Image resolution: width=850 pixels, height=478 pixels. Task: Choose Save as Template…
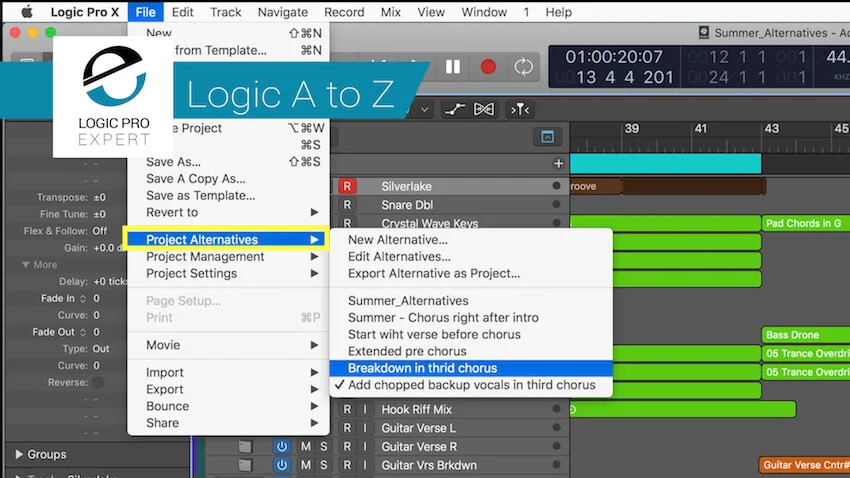point(228,195)
